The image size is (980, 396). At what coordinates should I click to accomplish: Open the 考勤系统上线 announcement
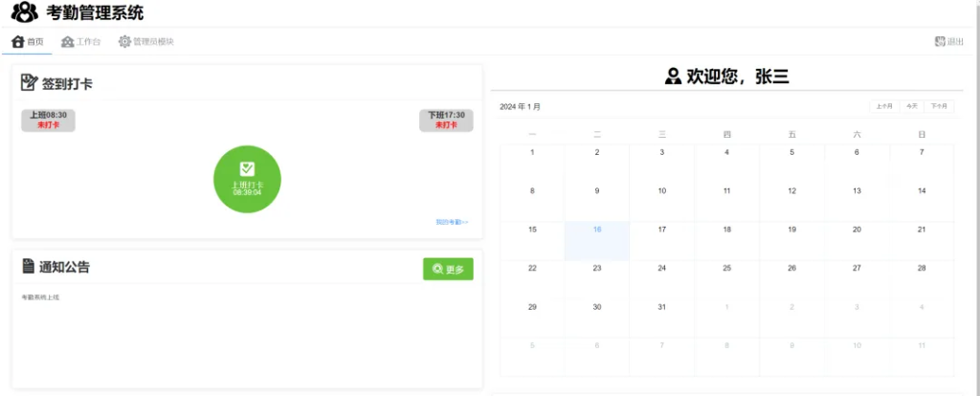41,297
